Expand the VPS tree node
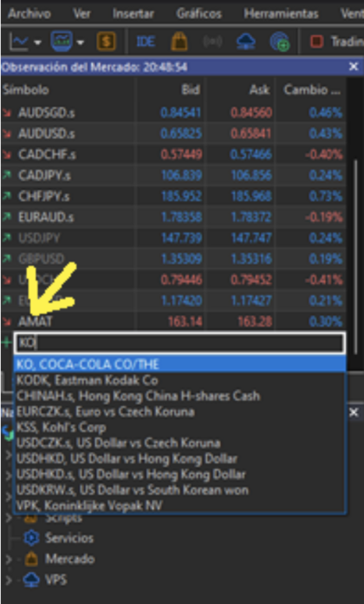 [x=9, y=580]
